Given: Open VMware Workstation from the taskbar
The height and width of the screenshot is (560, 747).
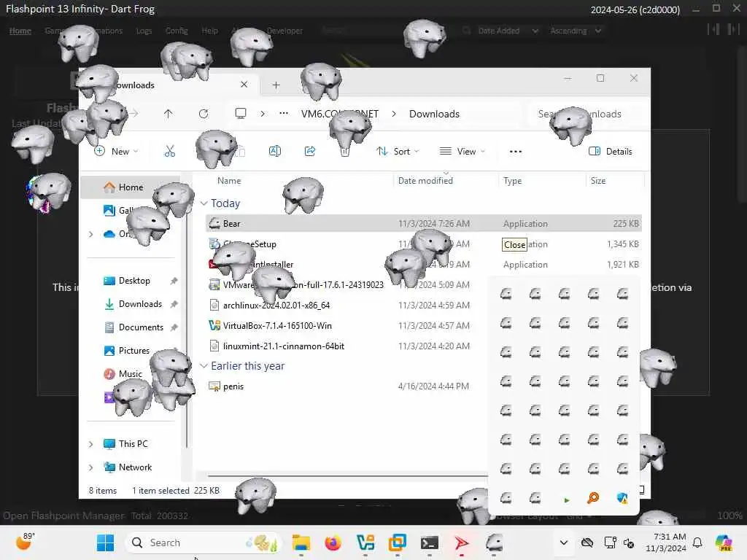Looking at the screenshot, I should [x=398, y=542].
